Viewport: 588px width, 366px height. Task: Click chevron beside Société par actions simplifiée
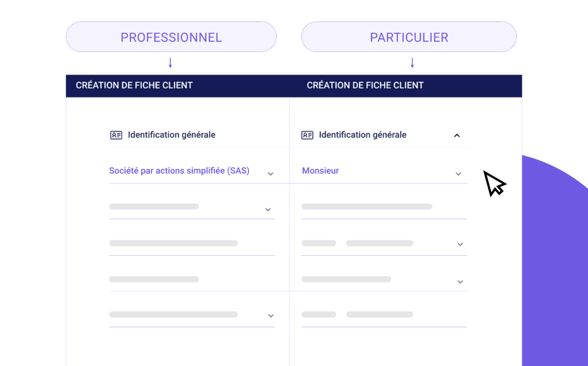pos(270,174)
